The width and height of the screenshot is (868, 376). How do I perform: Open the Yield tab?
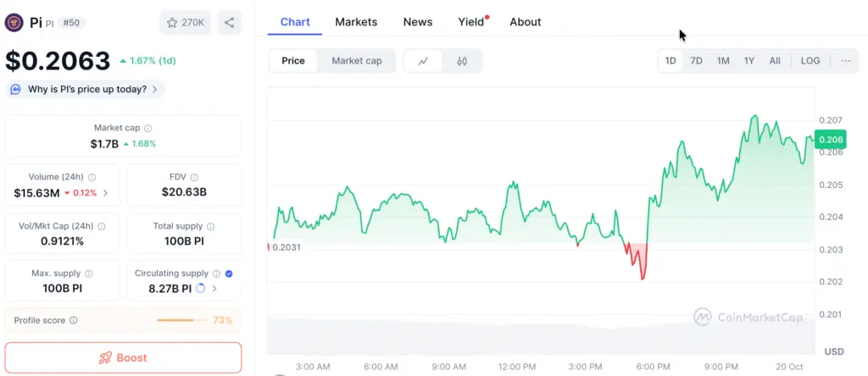pyautogui.click(x=471, y=22)
